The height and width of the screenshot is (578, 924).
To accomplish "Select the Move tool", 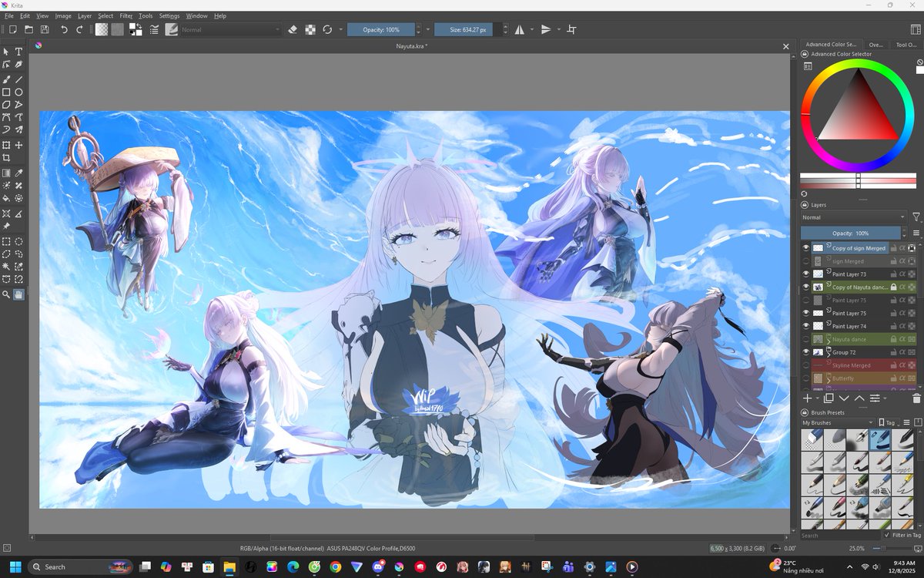I will coord(18,145).
